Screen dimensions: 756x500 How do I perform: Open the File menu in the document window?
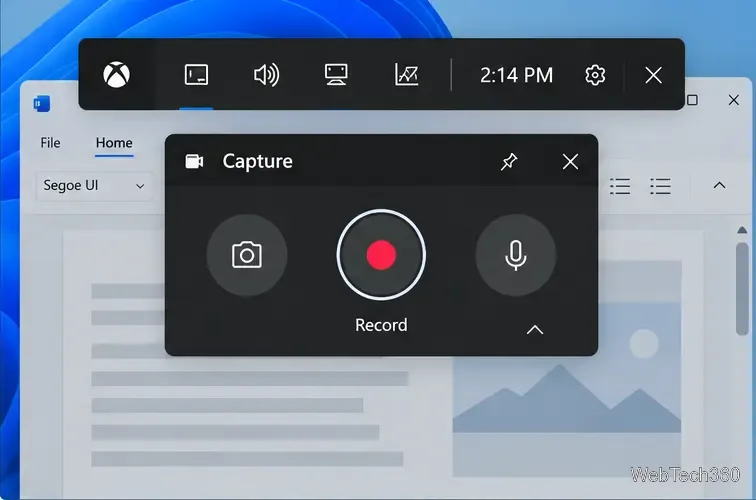pos(50,143)
